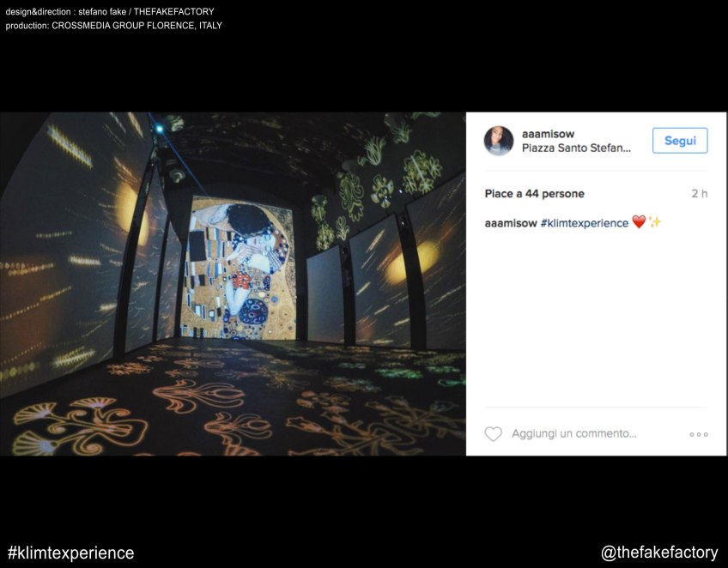View the 'Piace a 44 persone' likes list
Viewport: 728px width, 568px height.
pos(534,194)
